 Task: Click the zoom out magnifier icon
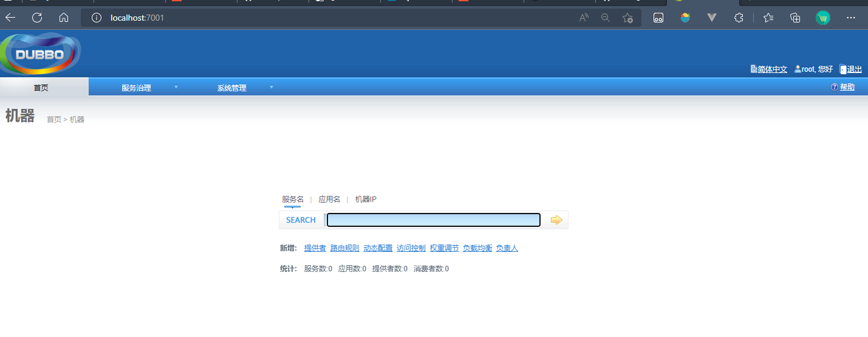606,18
